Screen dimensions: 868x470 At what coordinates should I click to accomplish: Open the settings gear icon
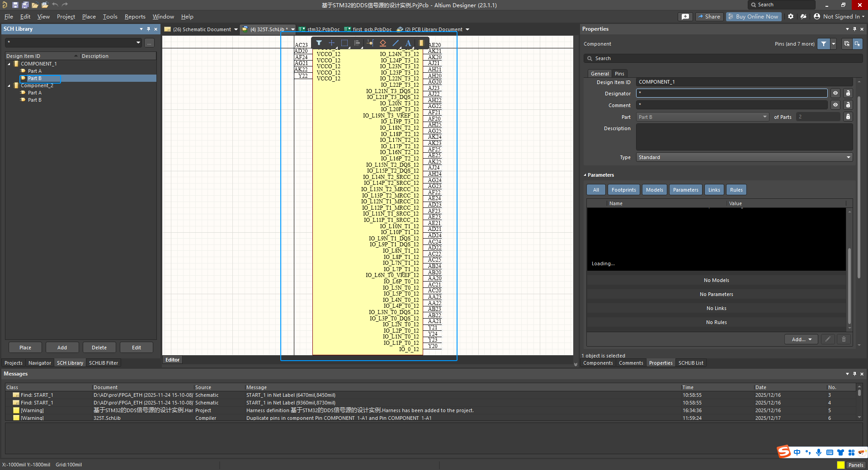pos(791,16)
